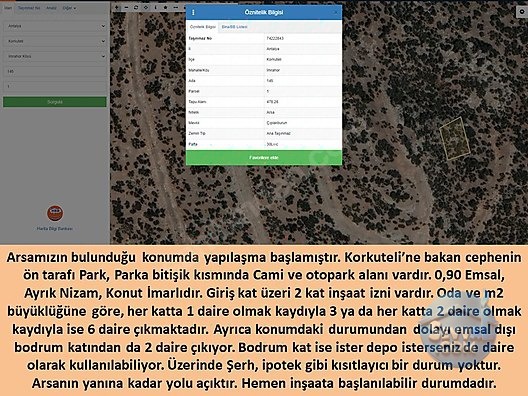528x396 pixels.
Task: Click the Zemin Tip value Ana Taşınmaz
Action: (x=278, y=134)
